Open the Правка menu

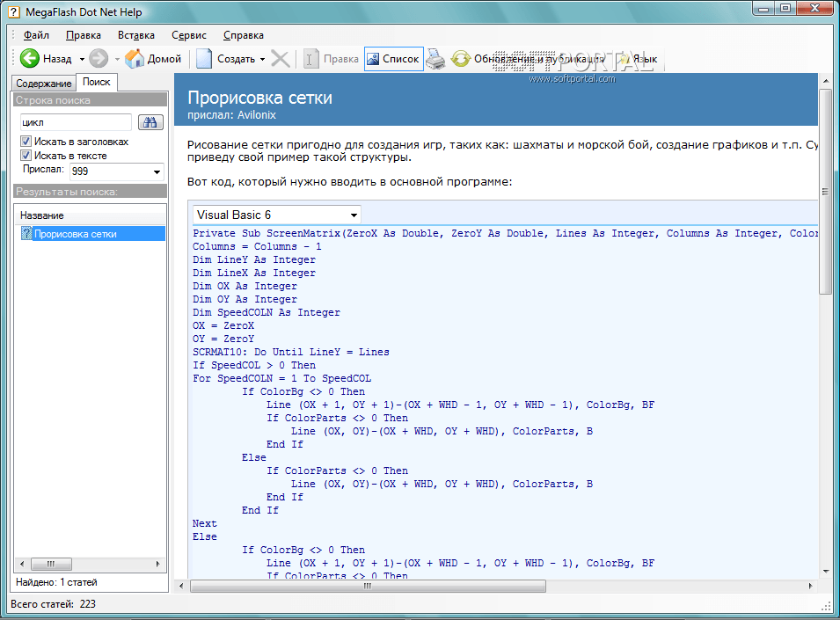click(83, 35)
